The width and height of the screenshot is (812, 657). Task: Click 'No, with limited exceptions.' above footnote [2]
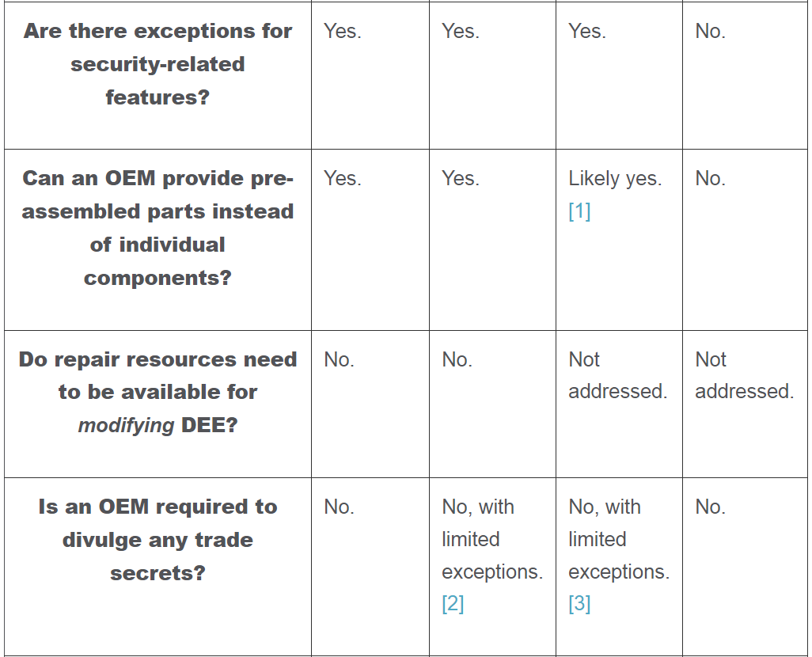pos(491,539)
